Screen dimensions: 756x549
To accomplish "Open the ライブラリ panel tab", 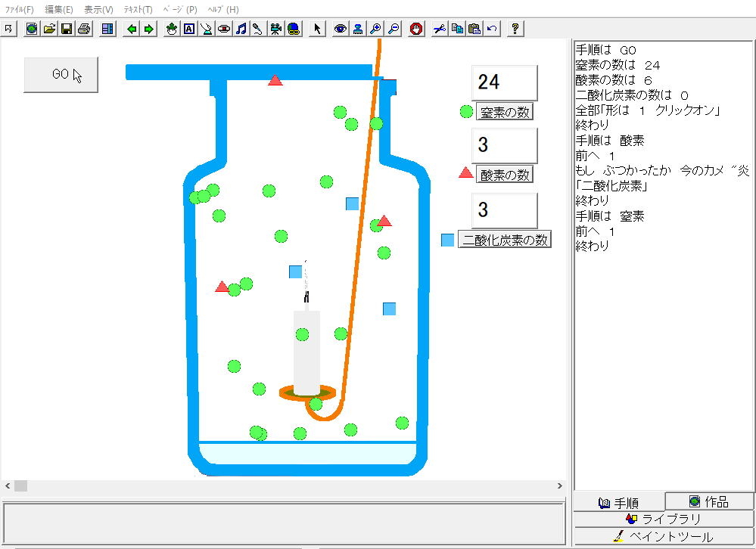I will pos(664,519).
